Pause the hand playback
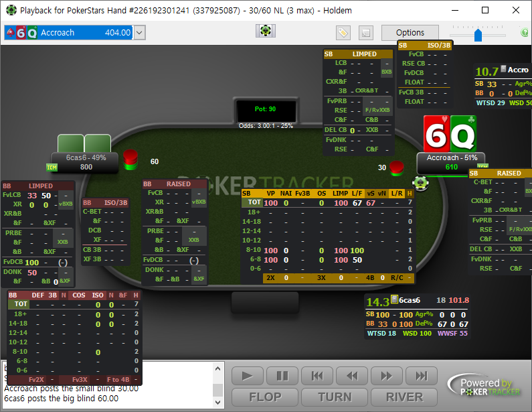 282,376
